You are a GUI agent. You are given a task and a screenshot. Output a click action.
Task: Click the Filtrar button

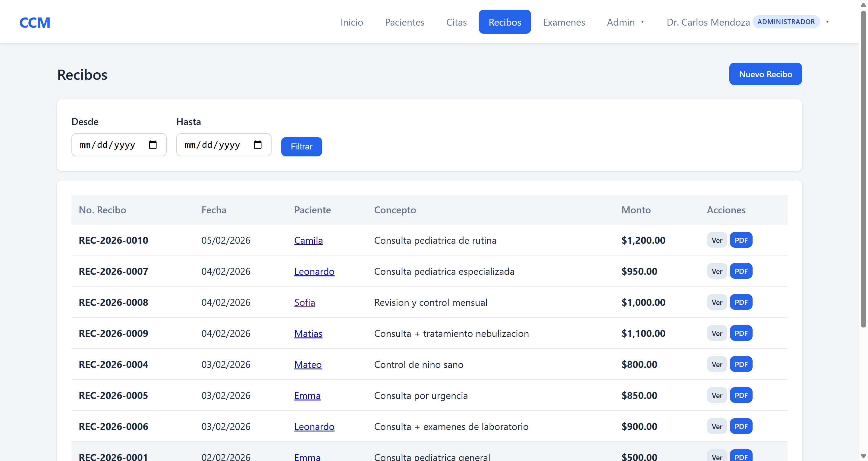301,147
